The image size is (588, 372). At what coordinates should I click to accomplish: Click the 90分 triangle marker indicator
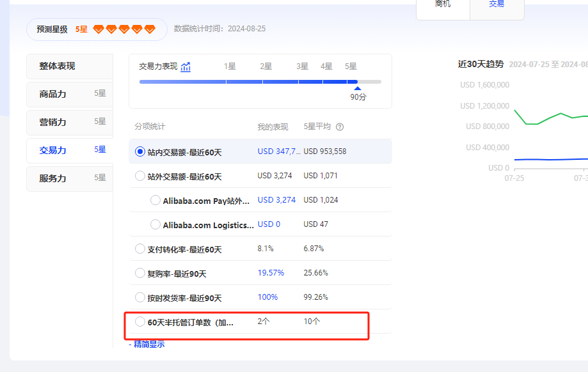pos(357,89)
